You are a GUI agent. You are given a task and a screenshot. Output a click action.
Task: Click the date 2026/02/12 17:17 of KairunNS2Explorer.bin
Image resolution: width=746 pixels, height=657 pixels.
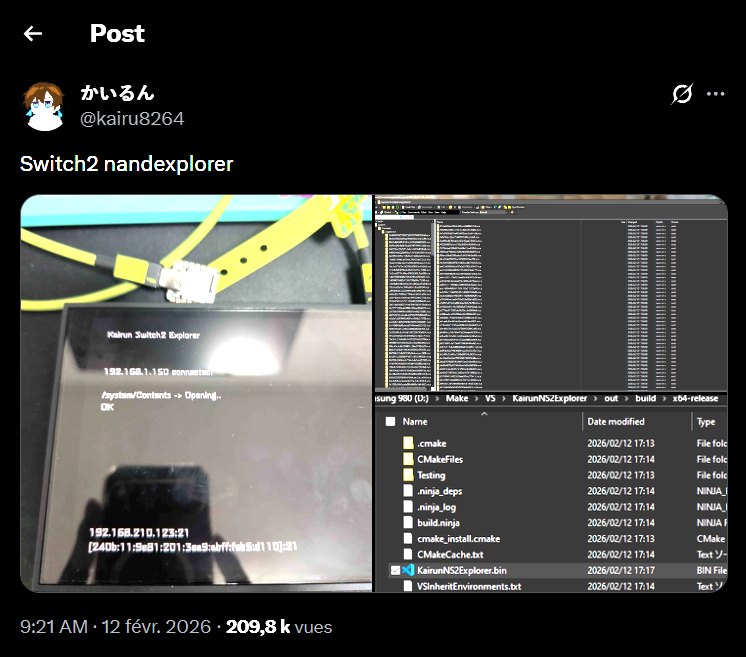pos(621,570)
